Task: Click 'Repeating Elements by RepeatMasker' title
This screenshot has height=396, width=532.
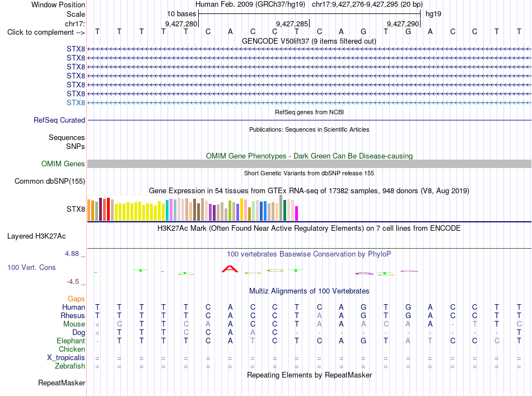Action: pos(309,375)
